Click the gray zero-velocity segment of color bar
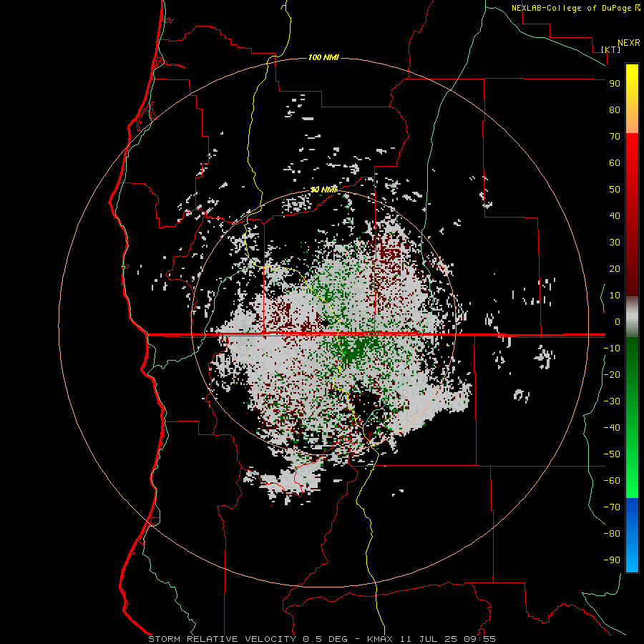This screenshot has height=644, width=644. [x=632, y=317]
